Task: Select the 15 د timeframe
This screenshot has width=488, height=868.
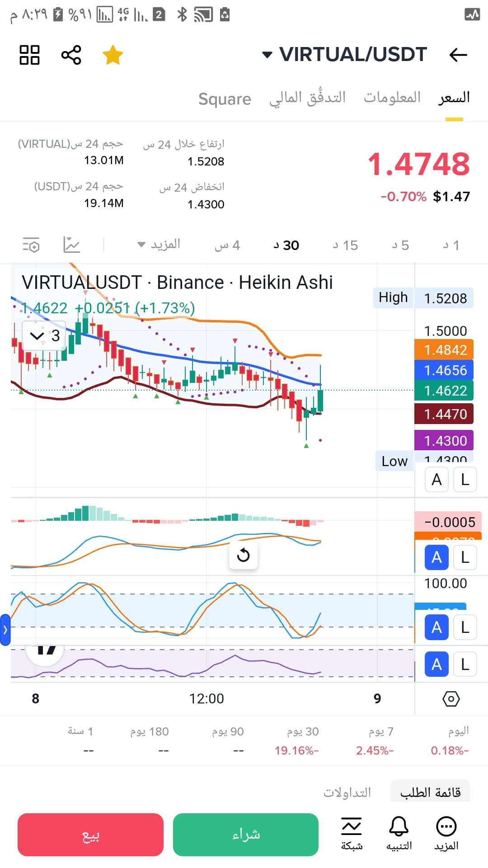Action: point(345,245)
